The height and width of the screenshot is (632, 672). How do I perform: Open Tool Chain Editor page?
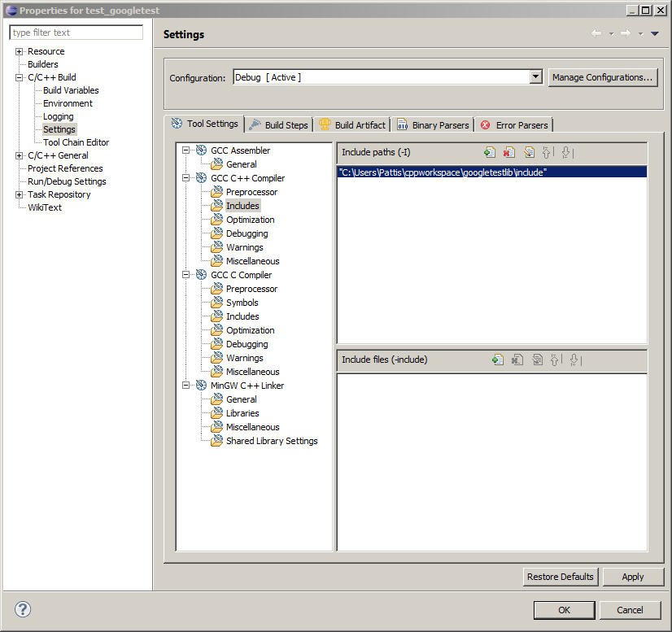pyautogui.click(x=76, y=142)
